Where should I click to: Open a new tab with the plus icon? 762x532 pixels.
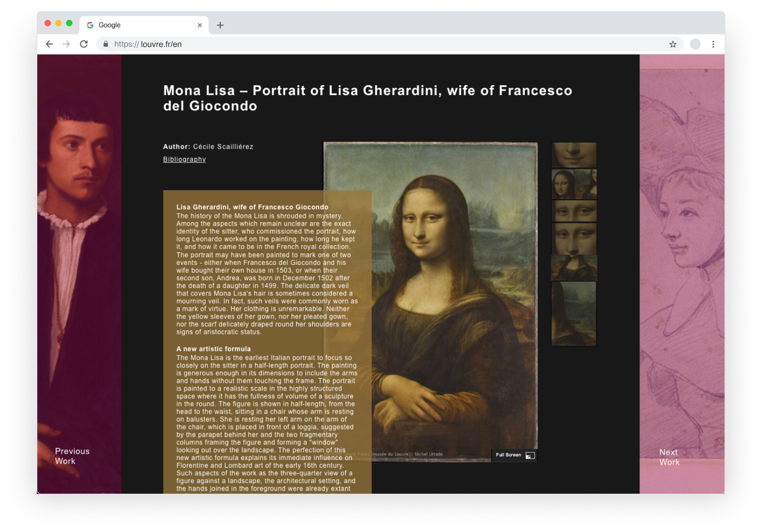pos(220,25)
